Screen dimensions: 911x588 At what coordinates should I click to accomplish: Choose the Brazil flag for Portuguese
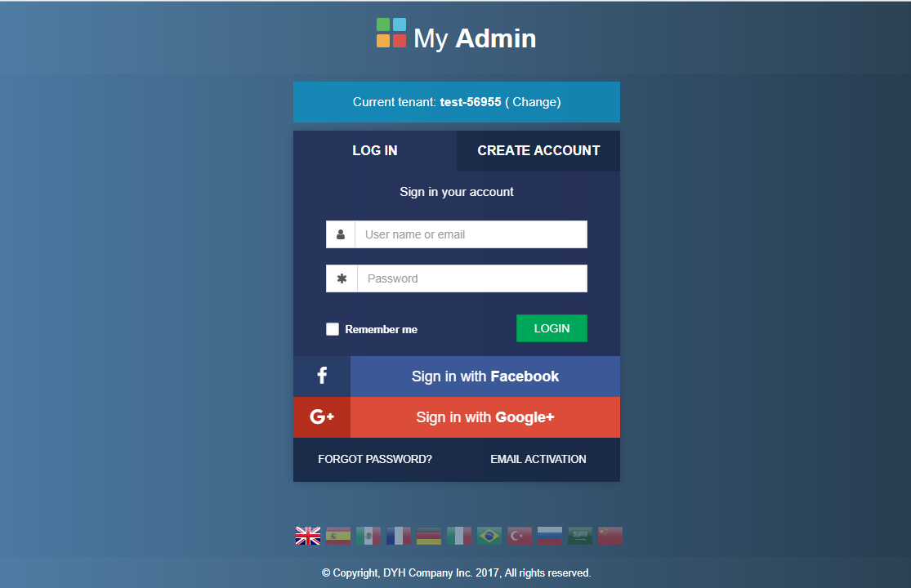[x=489, y=536]
